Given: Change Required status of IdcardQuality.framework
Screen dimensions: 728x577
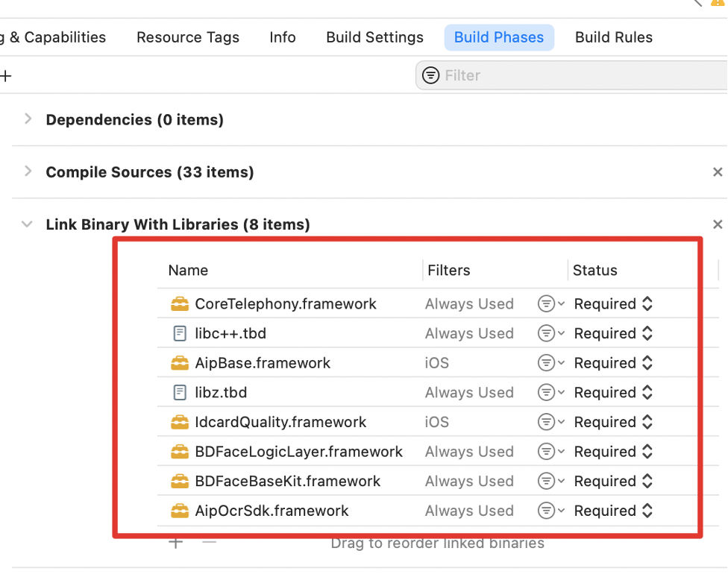Looking at the screenshot, I should click(x=613, y=422).
